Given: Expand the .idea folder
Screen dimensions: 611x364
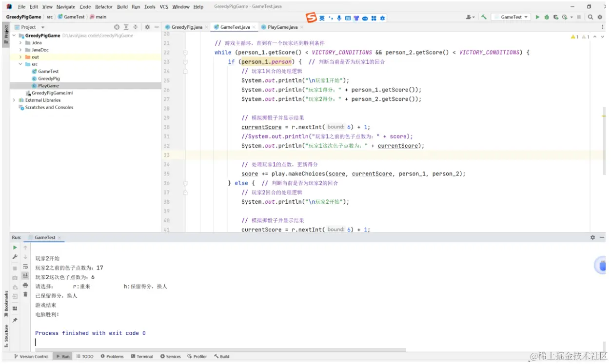Looking at the screenshot, I should pyautogui.click(x=20, y=43).
